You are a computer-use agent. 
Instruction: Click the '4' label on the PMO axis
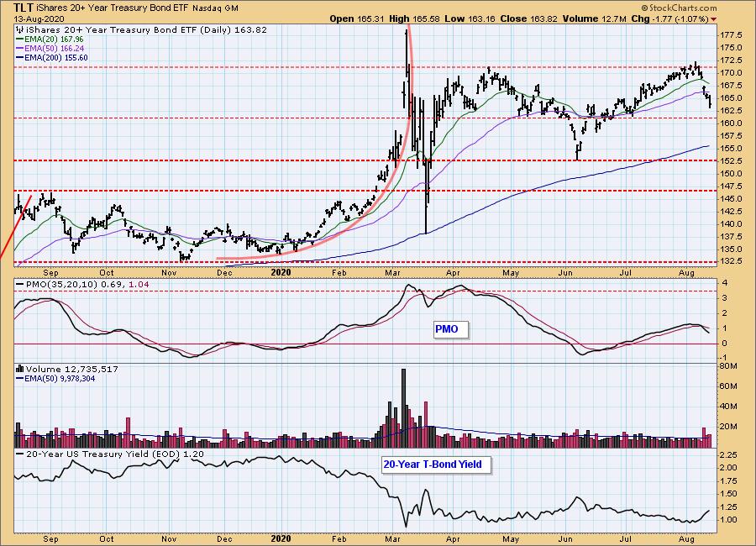click(x=724, y=282)
